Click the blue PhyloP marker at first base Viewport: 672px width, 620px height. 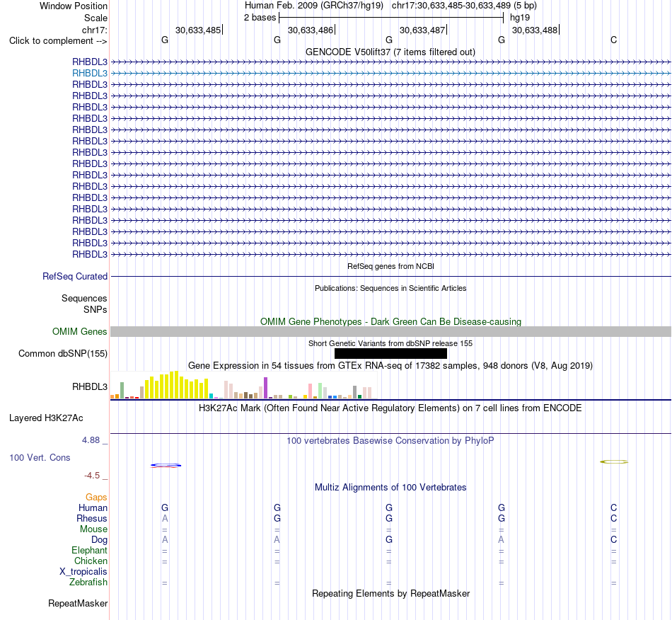[166, 465]
